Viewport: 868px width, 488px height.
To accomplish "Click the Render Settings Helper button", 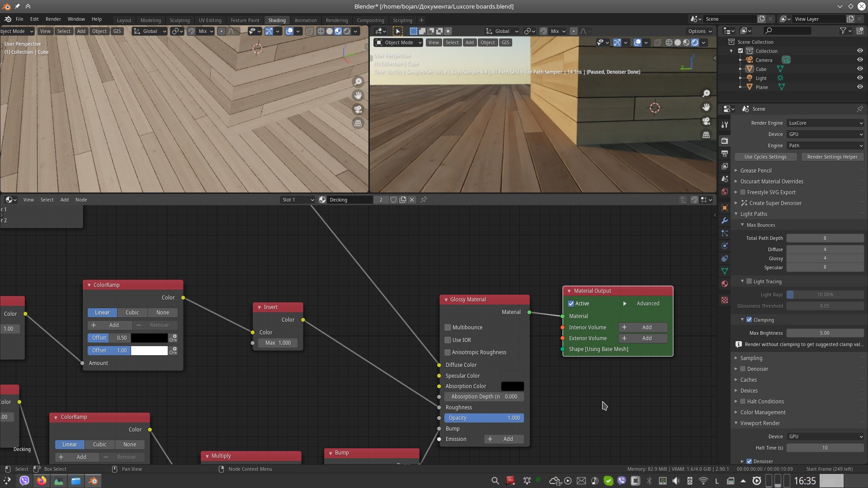I will click(832, 157).
